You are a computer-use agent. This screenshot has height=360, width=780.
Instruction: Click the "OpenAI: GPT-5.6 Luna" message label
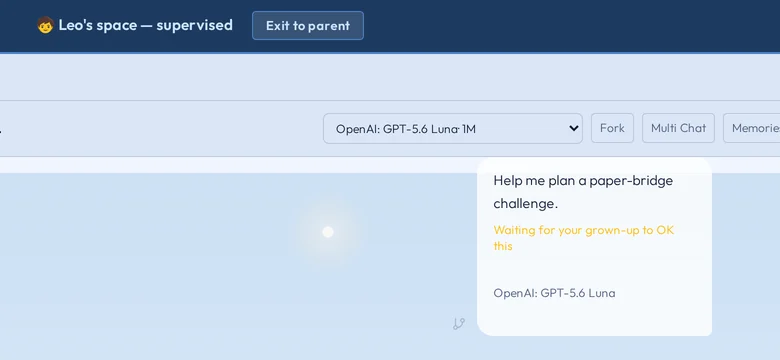tap(554, 293)
